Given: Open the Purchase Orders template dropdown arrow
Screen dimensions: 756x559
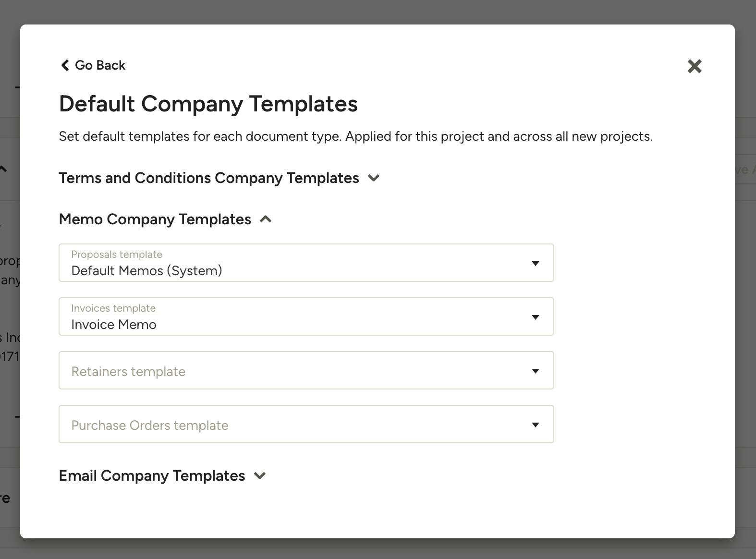Looking at the screenshot, I should coord(536,425).
